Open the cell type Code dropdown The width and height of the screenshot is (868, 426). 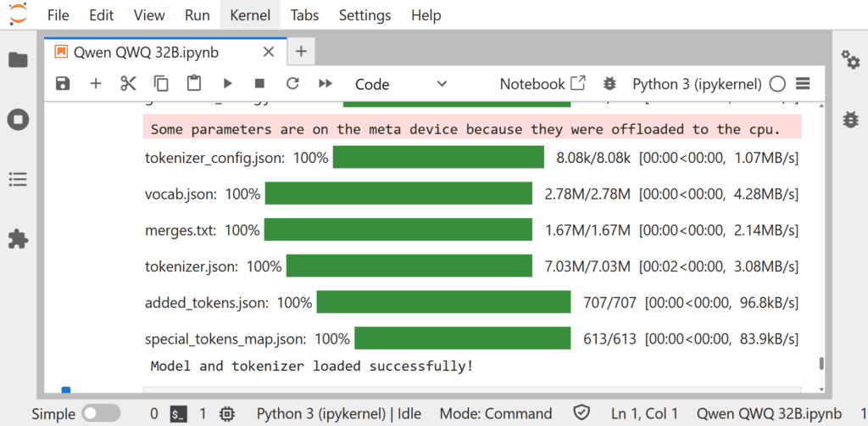coord(400,84)
